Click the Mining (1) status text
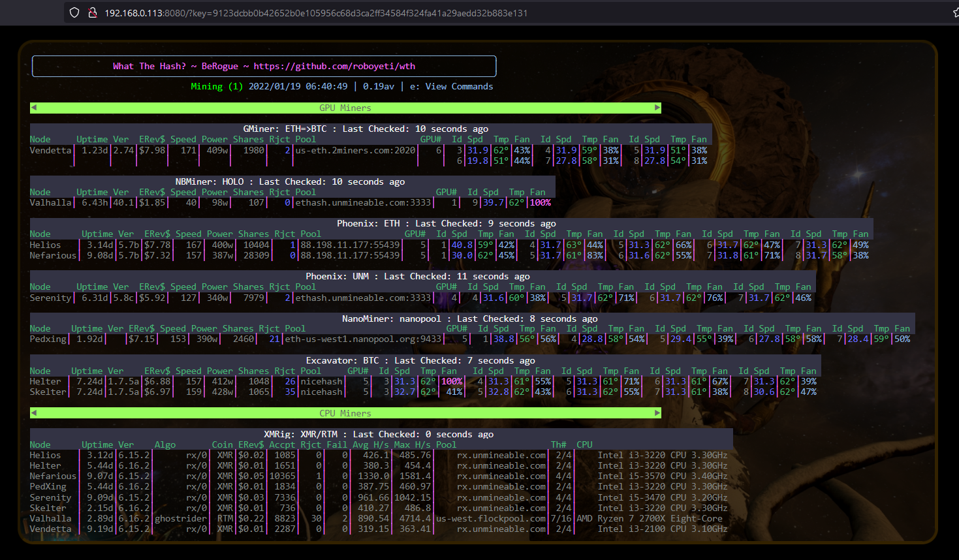The width and height of the screenshot is (959, 560). pyautogui.click(x=217, y=86)
